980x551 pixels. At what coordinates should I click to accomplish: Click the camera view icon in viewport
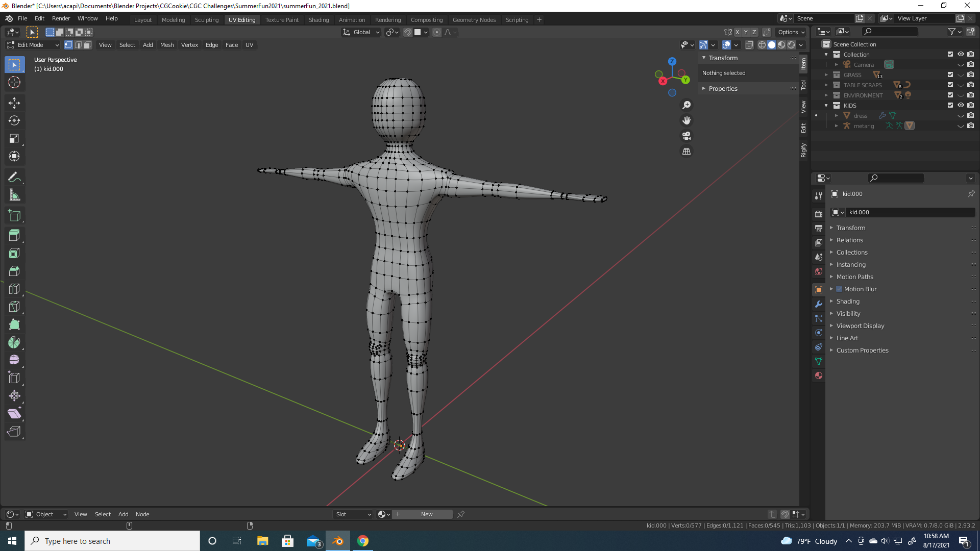pos(687,136)
